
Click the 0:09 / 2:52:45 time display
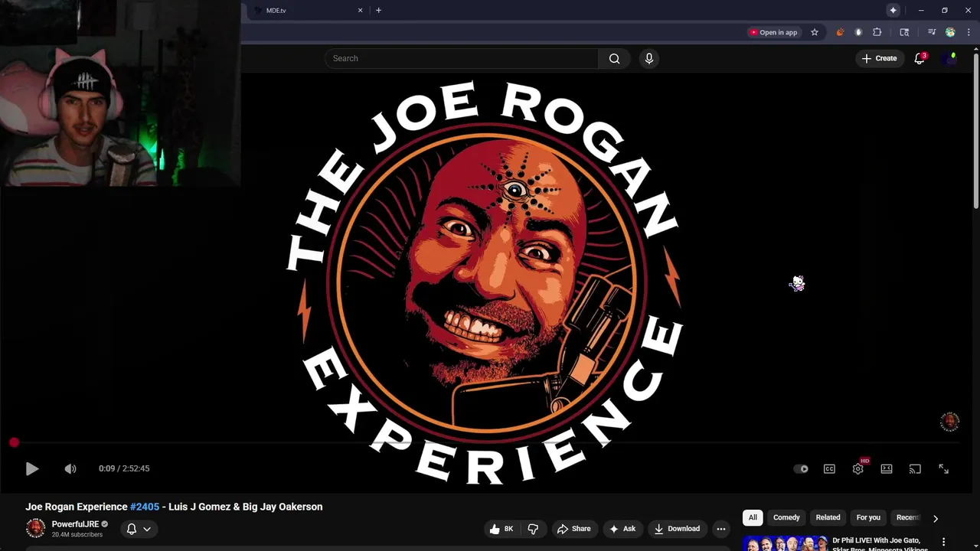(x=124, y=468)
